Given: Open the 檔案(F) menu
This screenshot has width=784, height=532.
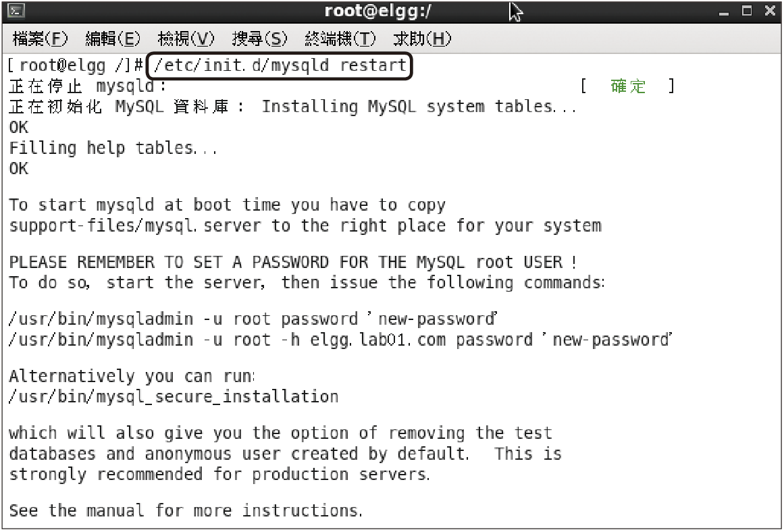Looking at the screenshot, I should [40, 38].
